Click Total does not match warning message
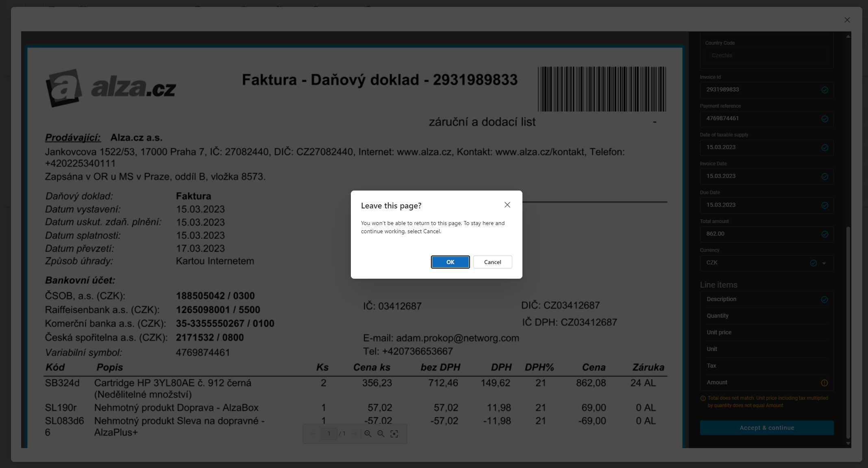Viewport: 868px width, 468px height. (768, 402)
